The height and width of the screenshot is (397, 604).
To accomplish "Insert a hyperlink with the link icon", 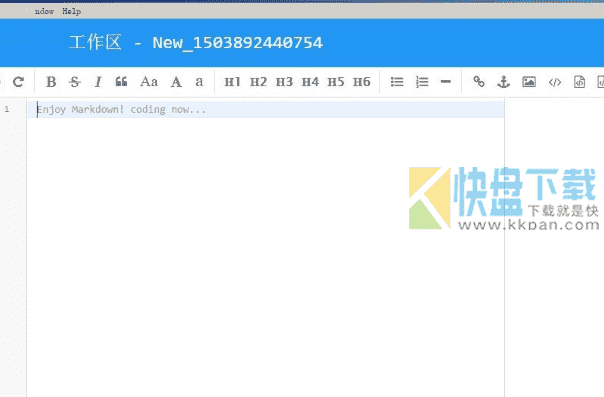I will (x=479, y=82).
